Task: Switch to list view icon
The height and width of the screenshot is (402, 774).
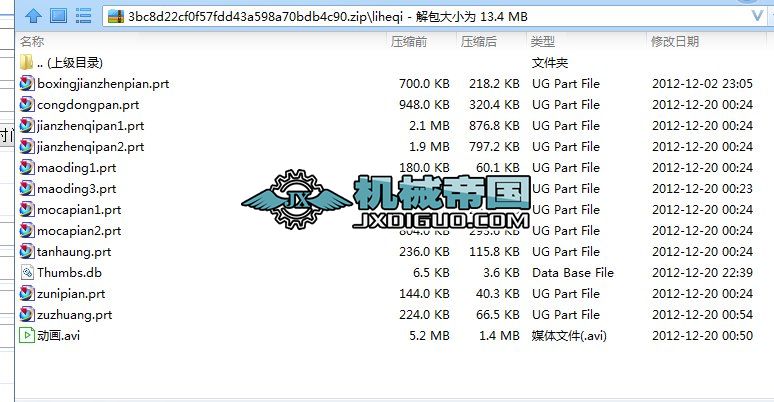Action: [x=83, y=16]
